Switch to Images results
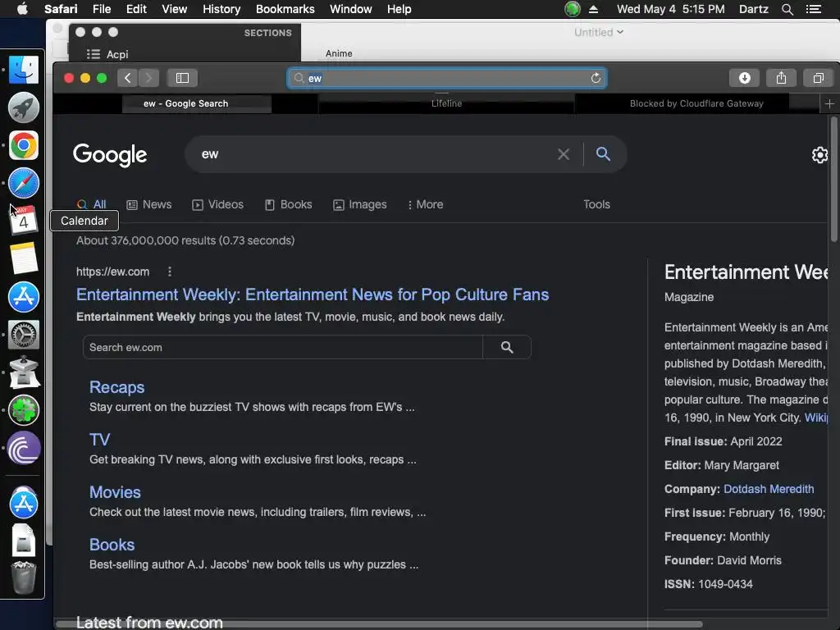 pyautogui.click(x=359, y=204)
